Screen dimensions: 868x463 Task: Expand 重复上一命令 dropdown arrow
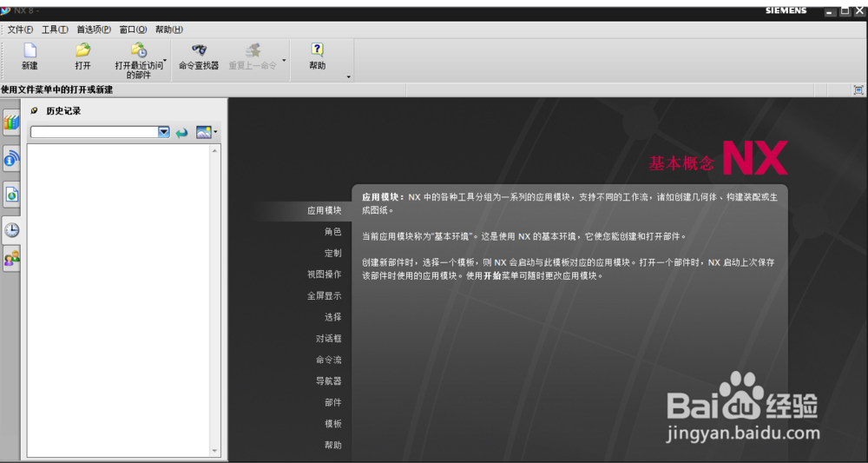[284, 60]
